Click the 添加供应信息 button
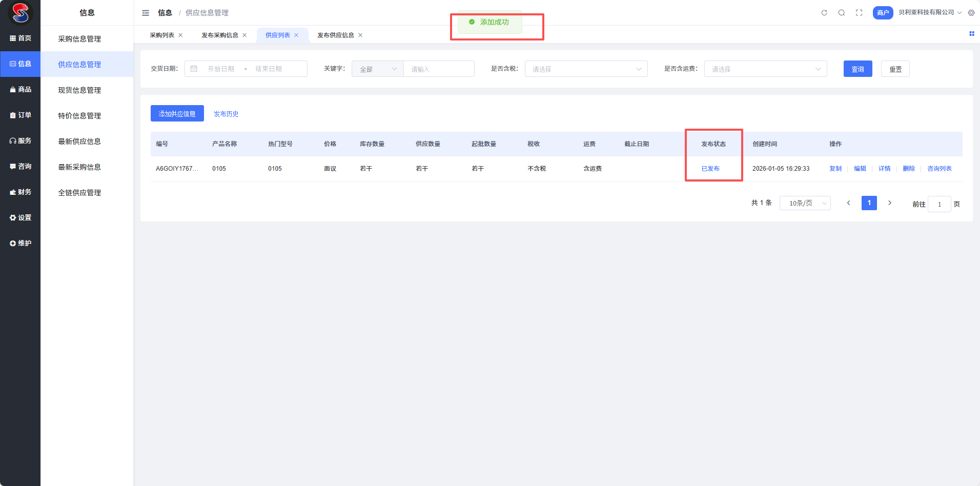980x486 pixels. (x=177, y=113)
